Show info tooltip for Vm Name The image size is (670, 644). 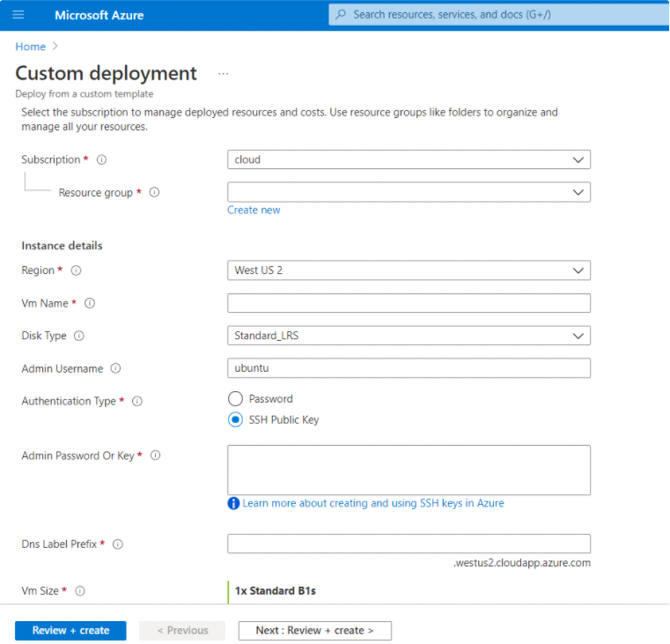click(89, 303)
